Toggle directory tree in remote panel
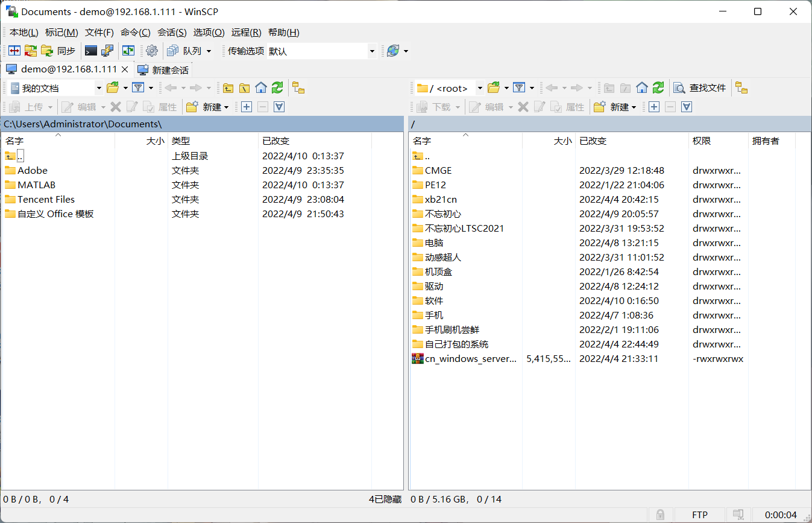 point(741,88)
